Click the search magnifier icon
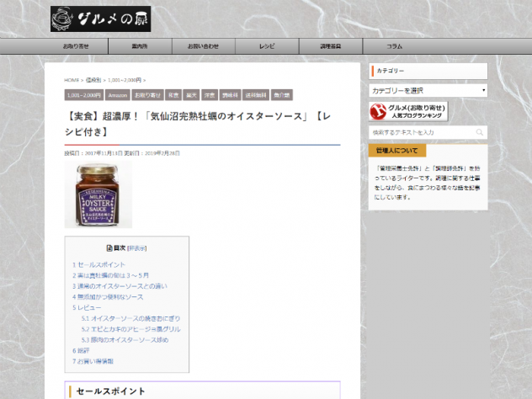Image resolution: width=532 pixels, height=399 pixels. pos(480,132)
